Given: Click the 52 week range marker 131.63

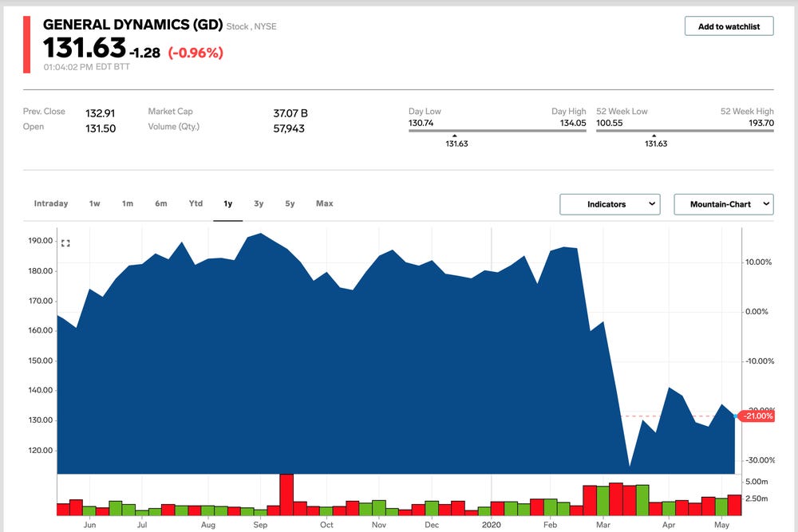Looking at the screenshot, I should 655,144.
